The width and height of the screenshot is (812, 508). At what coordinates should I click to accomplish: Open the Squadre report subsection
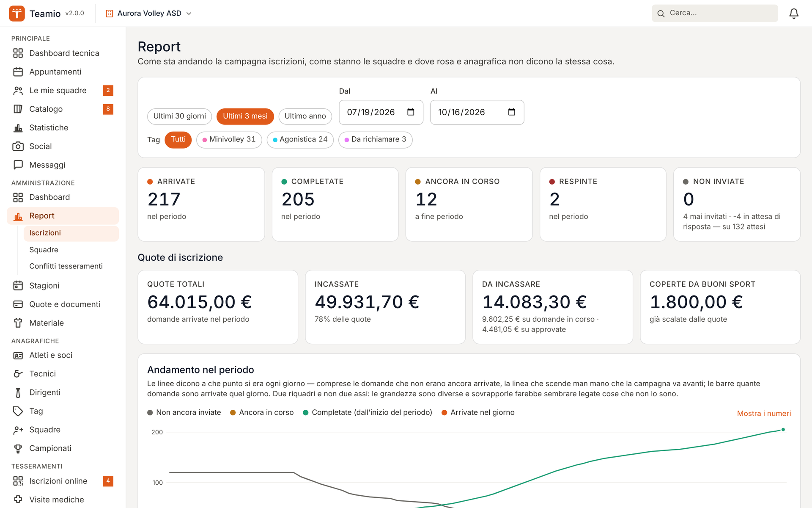tap(71, 250)
